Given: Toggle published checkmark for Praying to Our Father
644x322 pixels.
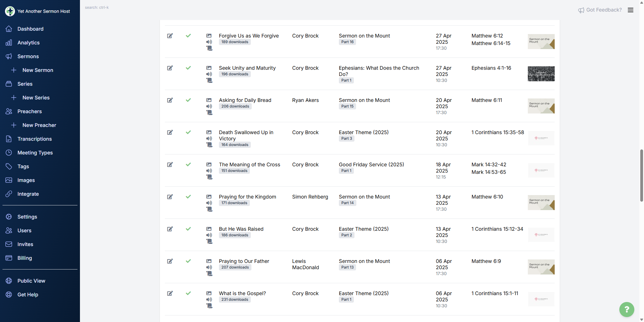Looking at the screenshot, I should (x=188, y=261).
